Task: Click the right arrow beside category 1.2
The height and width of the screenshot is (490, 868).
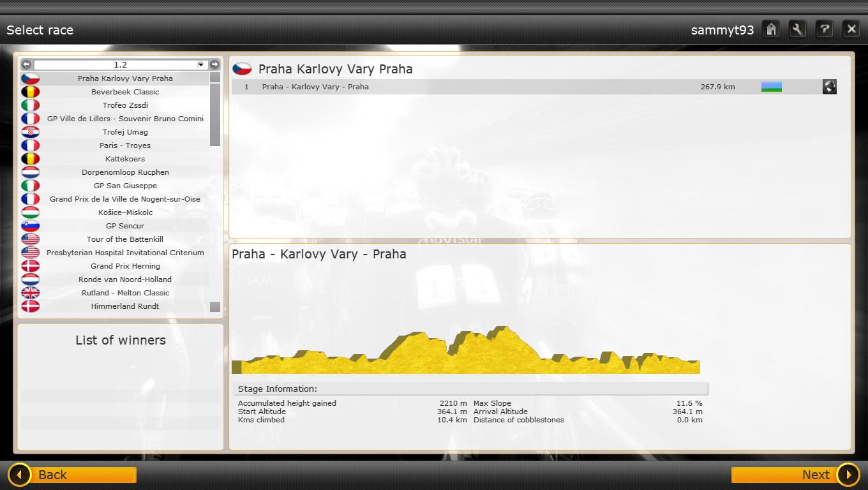Action: tap(215, 64)
